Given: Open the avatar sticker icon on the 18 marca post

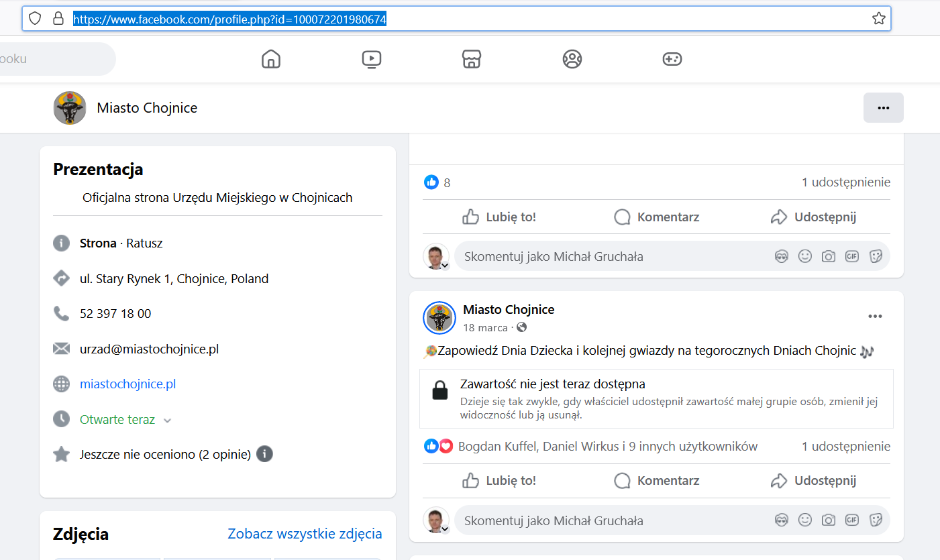Looking at the screenshot, I should coord(781,520).
